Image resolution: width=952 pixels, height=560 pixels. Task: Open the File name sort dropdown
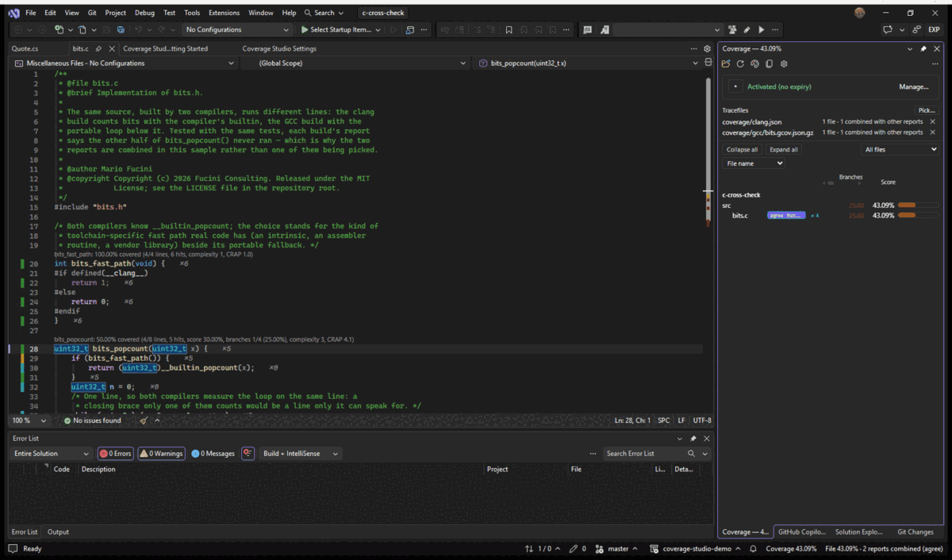pyautogui.click(x=753, y=163)
